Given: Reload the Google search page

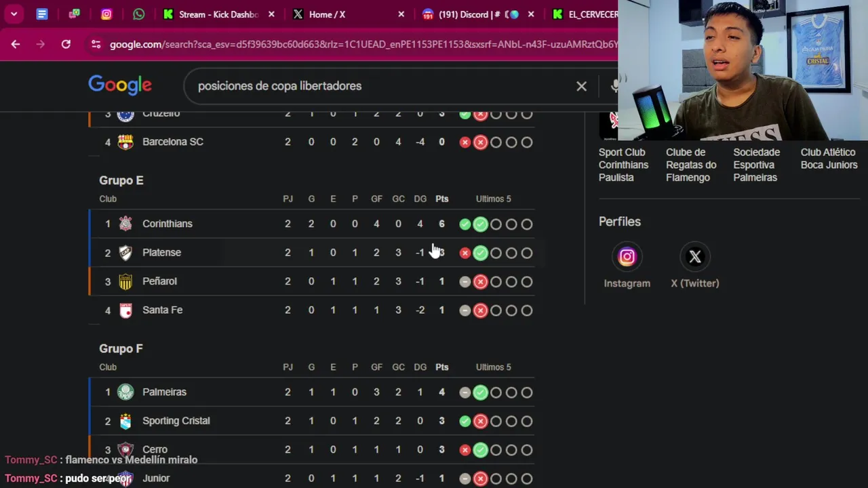Looking at the screenshot, I should click(x=66, y=44).
